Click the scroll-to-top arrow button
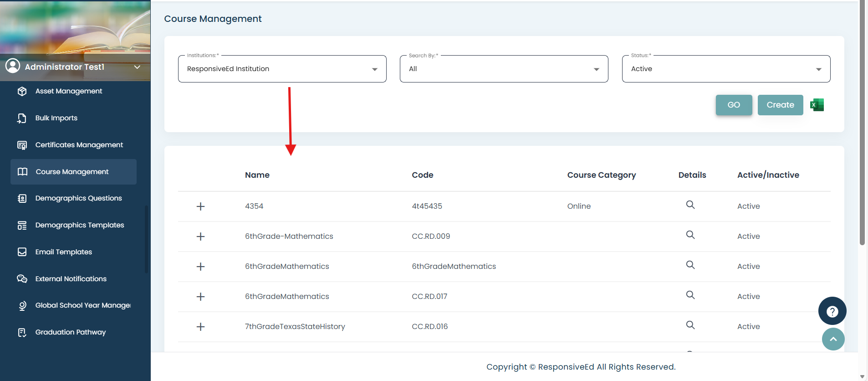Screen dimensions: 868x381 [x=833, y=339]
